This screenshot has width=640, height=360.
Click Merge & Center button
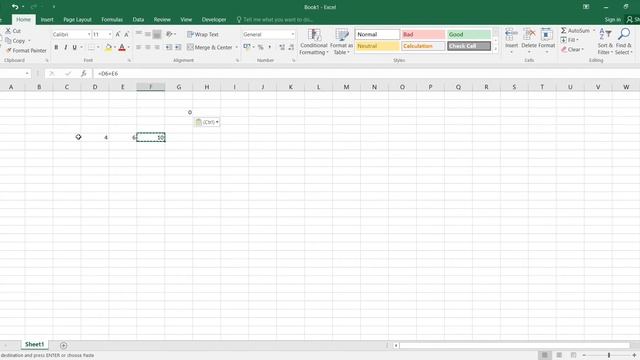[x=209, y=47]
